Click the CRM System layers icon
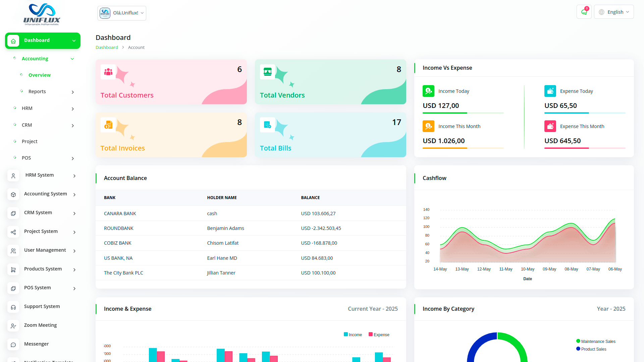The image size is (644, 362). tap(13, 213)
